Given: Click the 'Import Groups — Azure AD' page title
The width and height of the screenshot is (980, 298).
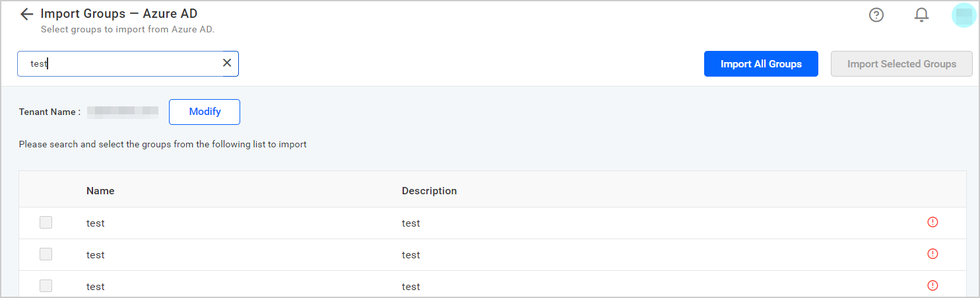Looking at the screenshot, I should tap(119, 13).
